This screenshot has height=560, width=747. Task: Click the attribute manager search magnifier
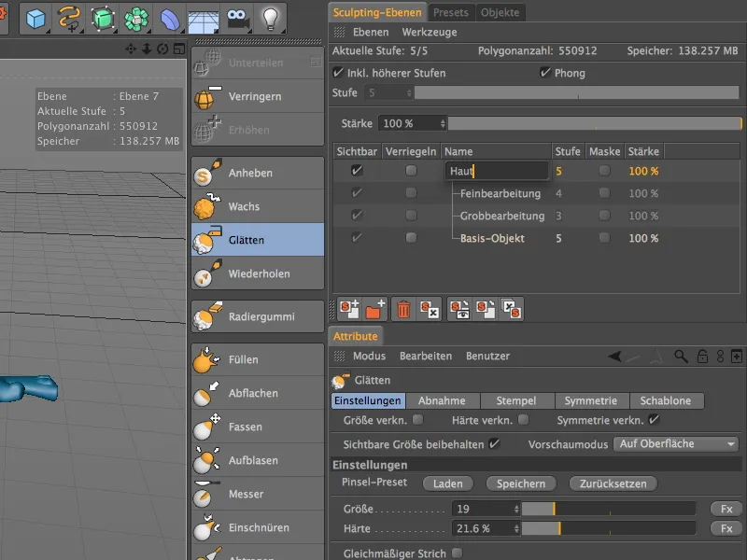click(681, 357)
